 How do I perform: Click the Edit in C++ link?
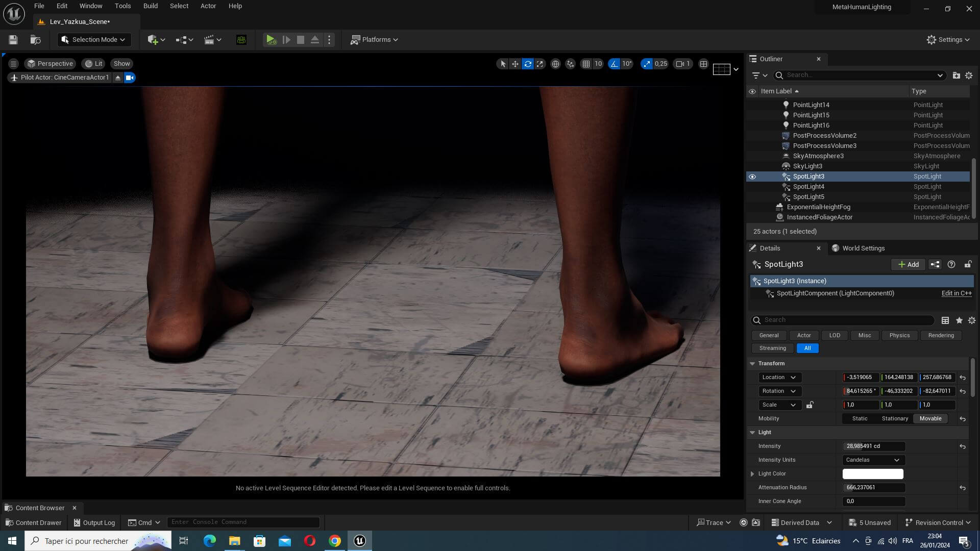click(x=956, y=293)
